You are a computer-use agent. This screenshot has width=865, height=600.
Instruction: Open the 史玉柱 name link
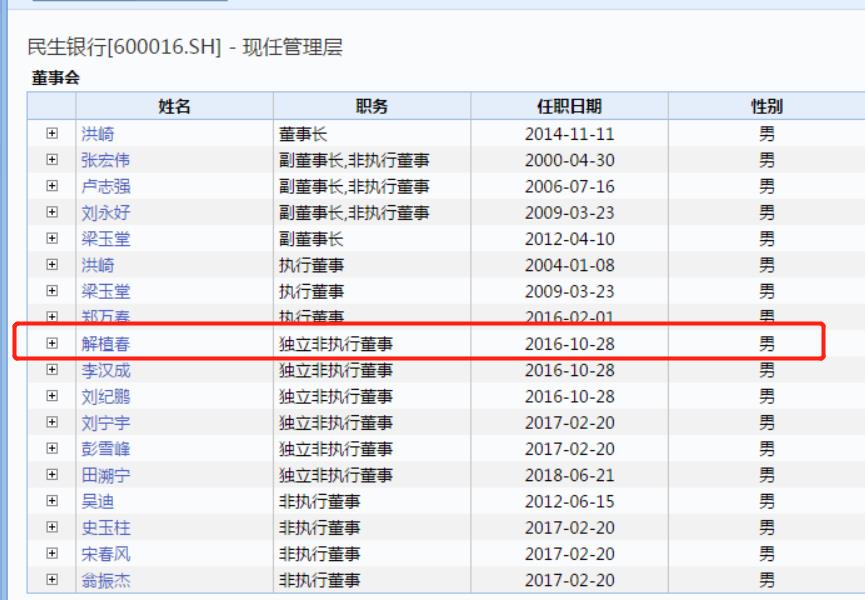click(x=105, y=528)
